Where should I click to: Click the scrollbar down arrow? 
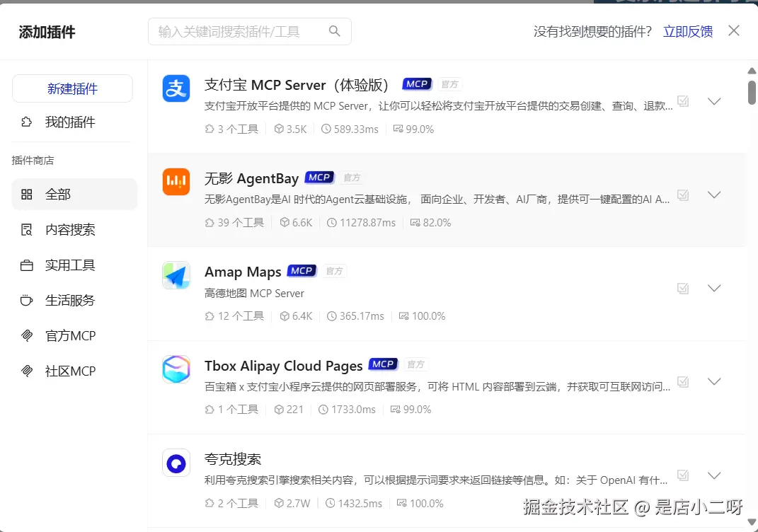click(752, 522)
